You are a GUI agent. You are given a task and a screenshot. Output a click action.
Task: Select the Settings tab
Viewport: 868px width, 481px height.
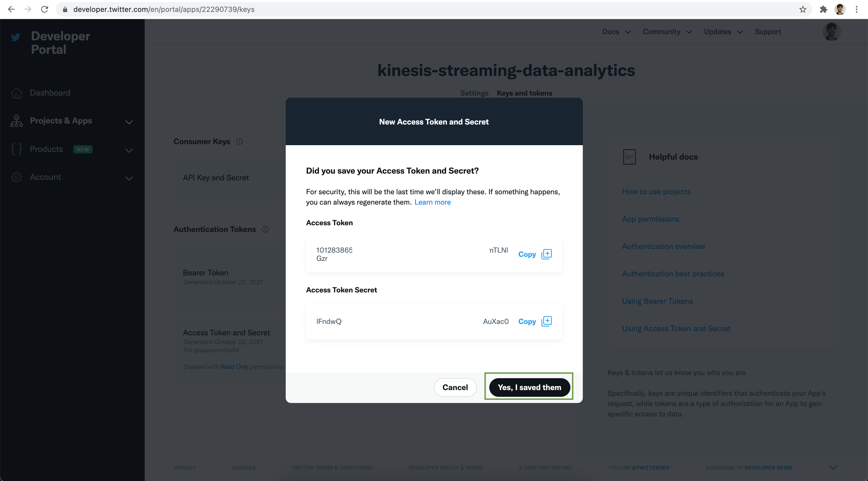474,93
